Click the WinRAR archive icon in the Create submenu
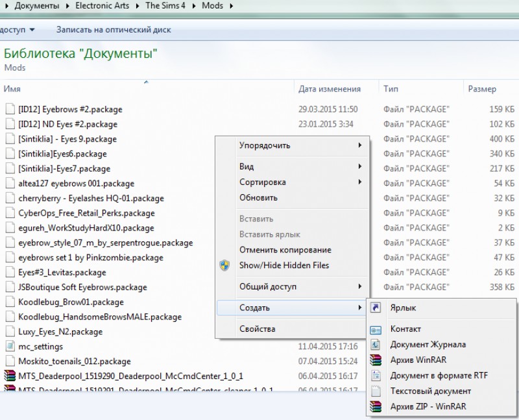Image resolution: width=519 pixels, height=420 pixels. 376,360
